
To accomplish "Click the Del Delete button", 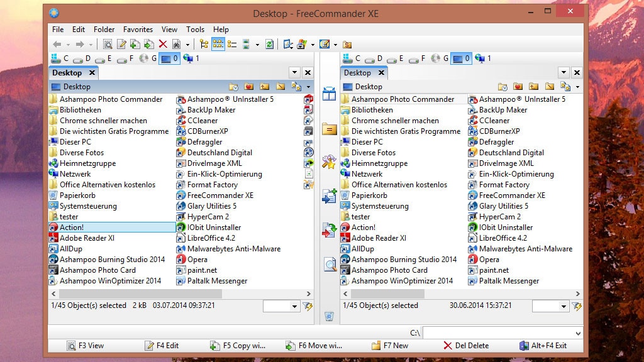I will (x=466, y=346).
